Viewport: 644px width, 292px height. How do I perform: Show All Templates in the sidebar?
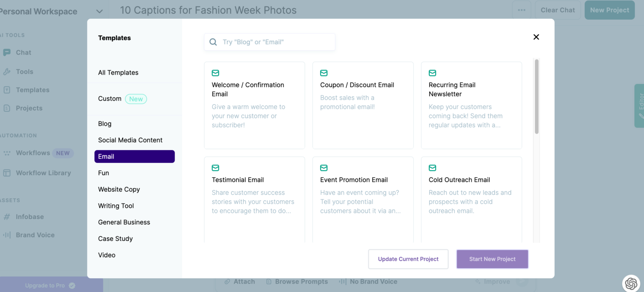(118, 72)
